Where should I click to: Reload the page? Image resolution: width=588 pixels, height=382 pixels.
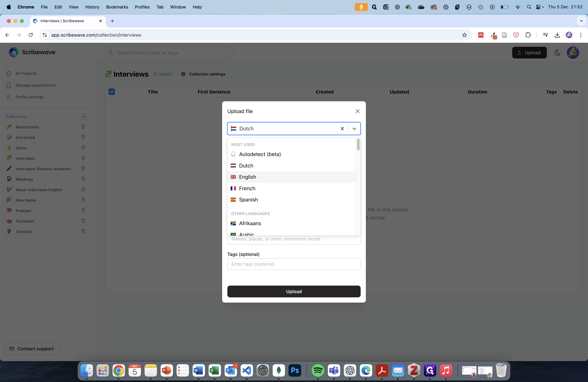coord(31,35)
